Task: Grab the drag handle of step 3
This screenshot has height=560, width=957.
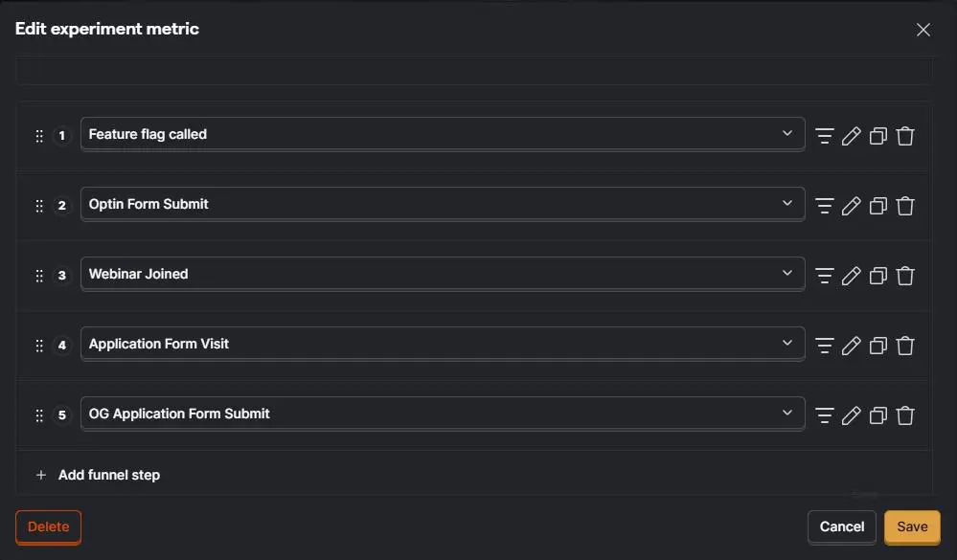Action: pyautogui.click(x=39, y=276)
